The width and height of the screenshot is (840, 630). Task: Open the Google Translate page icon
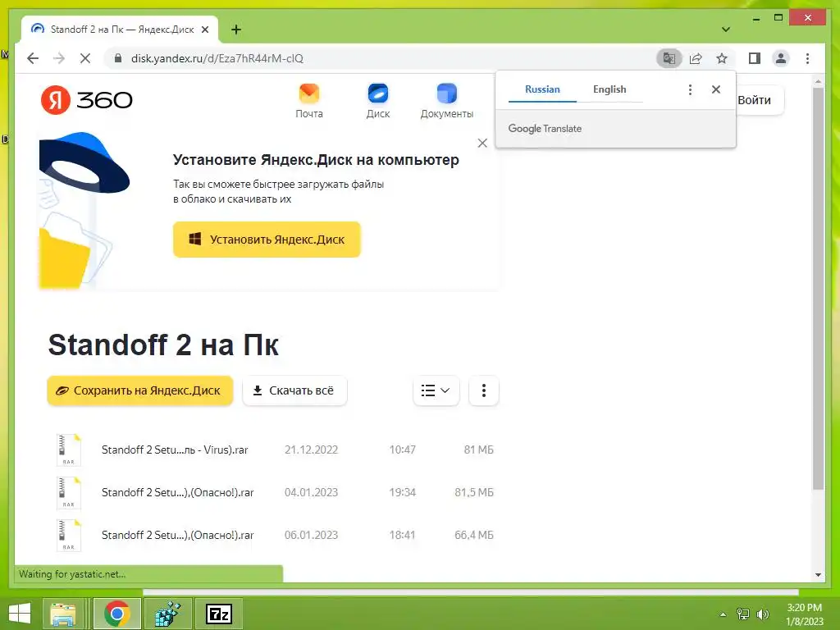click(x=669, y=58)
